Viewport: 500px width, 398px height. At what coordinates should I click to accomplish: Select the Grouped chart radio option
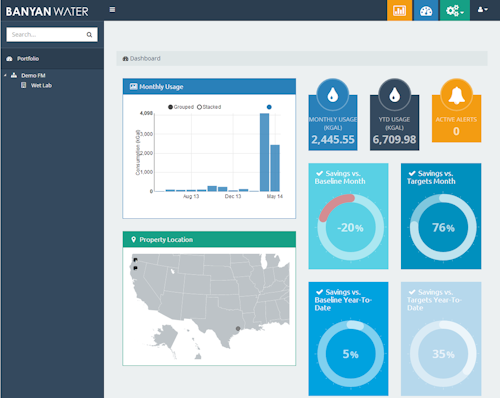coord(170,107)
